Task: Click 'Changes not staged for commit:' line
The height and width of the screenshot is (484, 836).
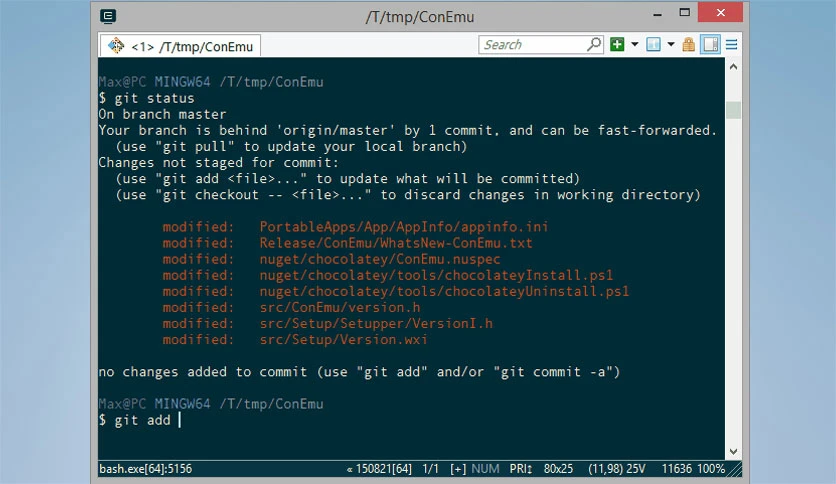Action: point(219,163)
